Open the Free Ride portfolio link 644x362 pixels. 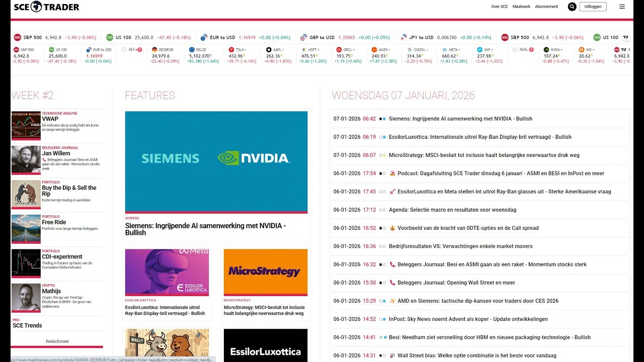[x=54, y=222]
